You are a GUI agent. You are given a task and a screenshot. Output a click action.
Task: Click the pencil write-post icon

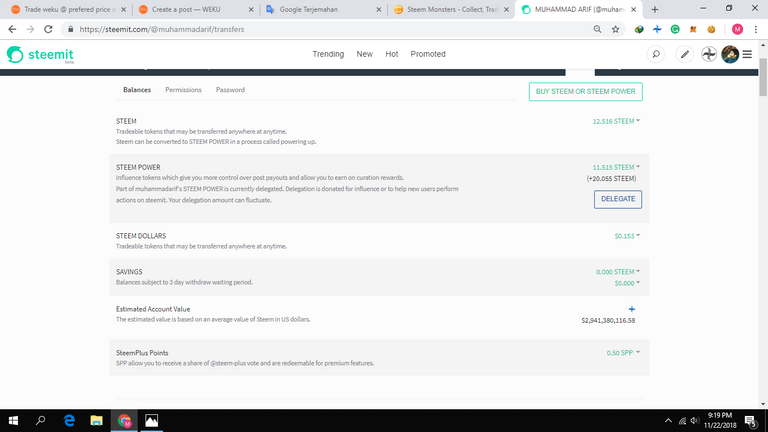coord(685,54)
